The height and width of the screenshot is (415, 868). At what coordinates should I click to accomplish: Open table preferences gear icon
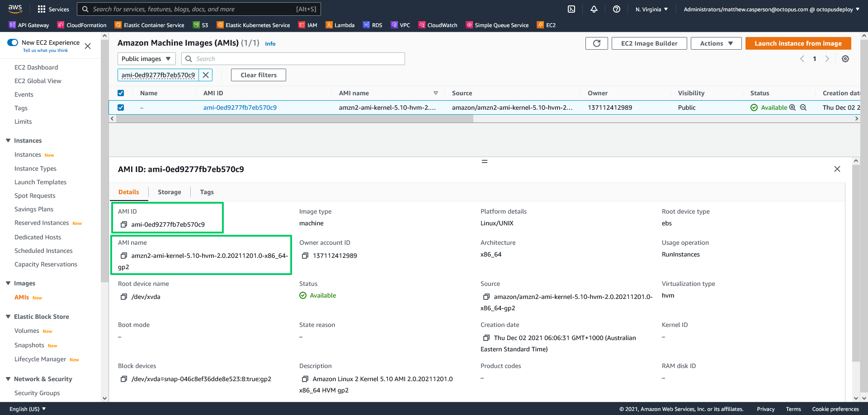(x=845, y=59)
